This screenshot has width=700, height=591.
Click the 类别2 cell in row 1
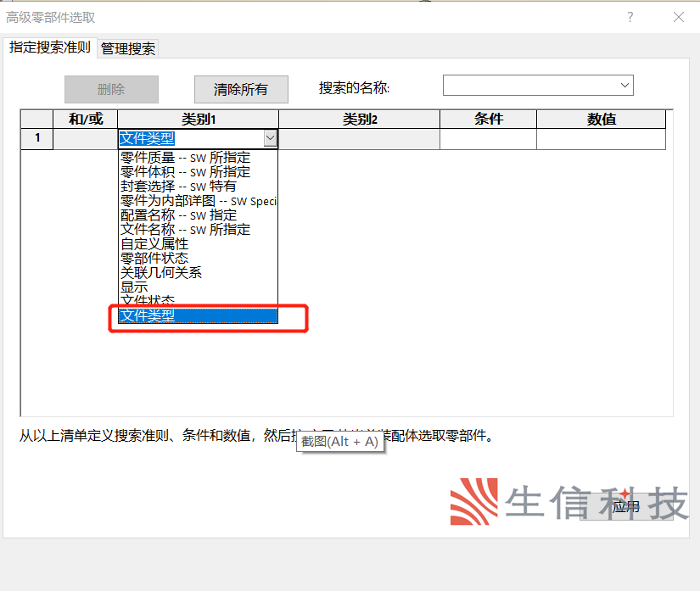tap(359, 139)
